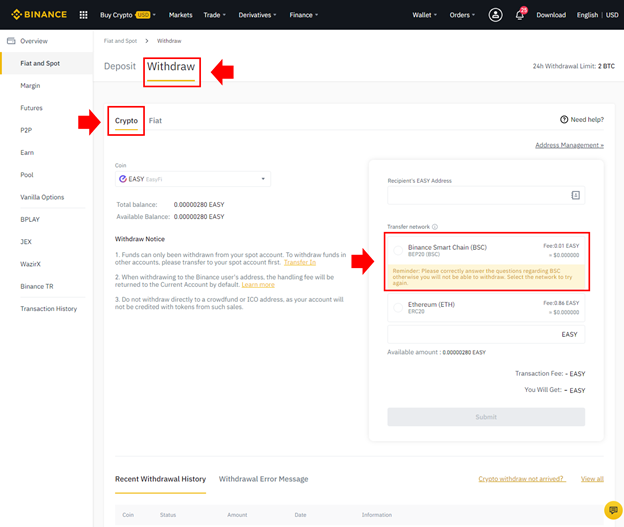The image size is (624, 527).
Task: Open Address Management link
Action: click(x=569, y=145)
